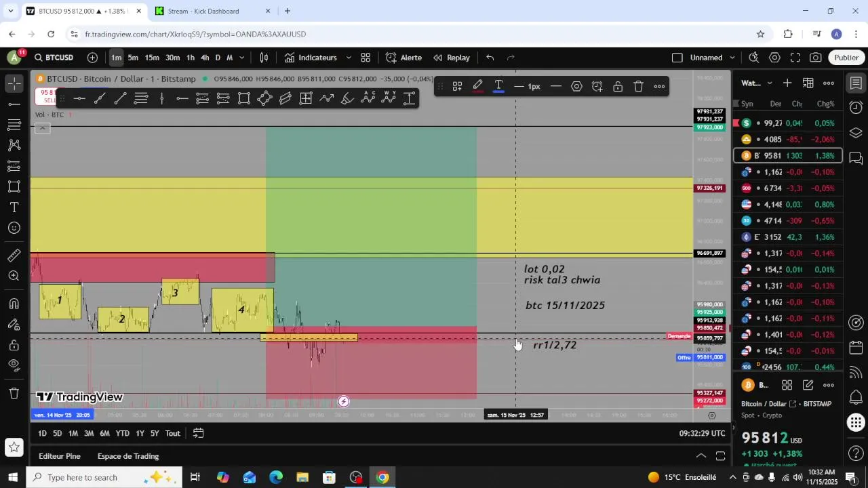The width and height of the screenshot is (868, 488).
Task: Select the Tout date range
Action: point(173,433)
